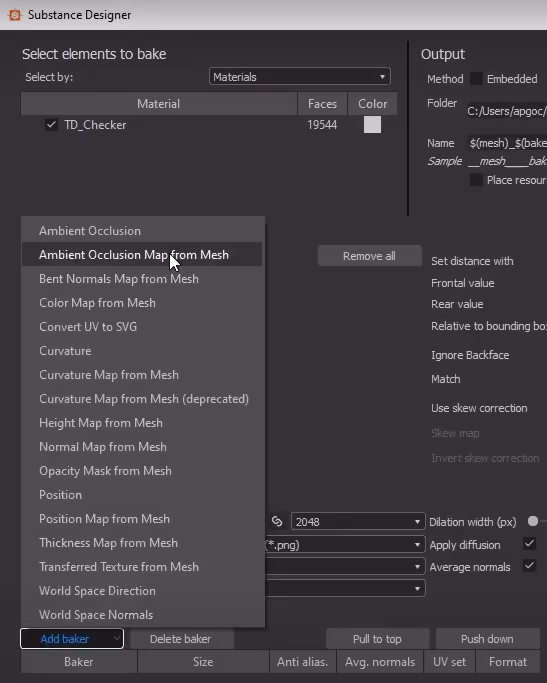
Task: Click the Push down button
Action: click(x=487, y=639)
